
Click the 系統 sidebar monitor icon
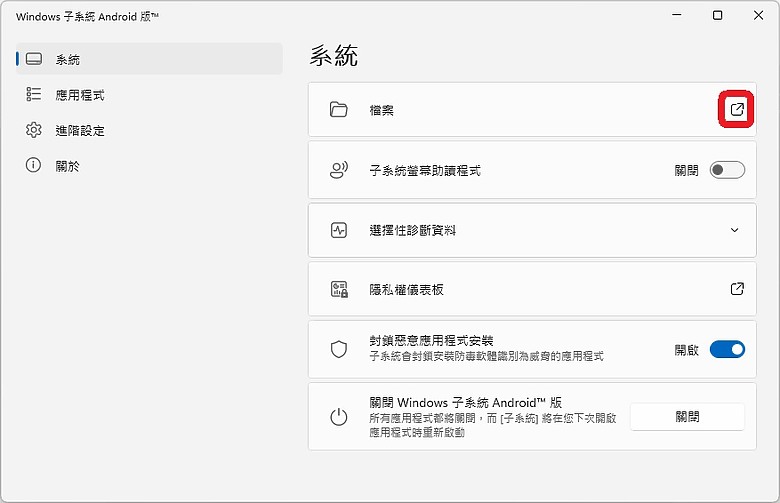(34, 59)
